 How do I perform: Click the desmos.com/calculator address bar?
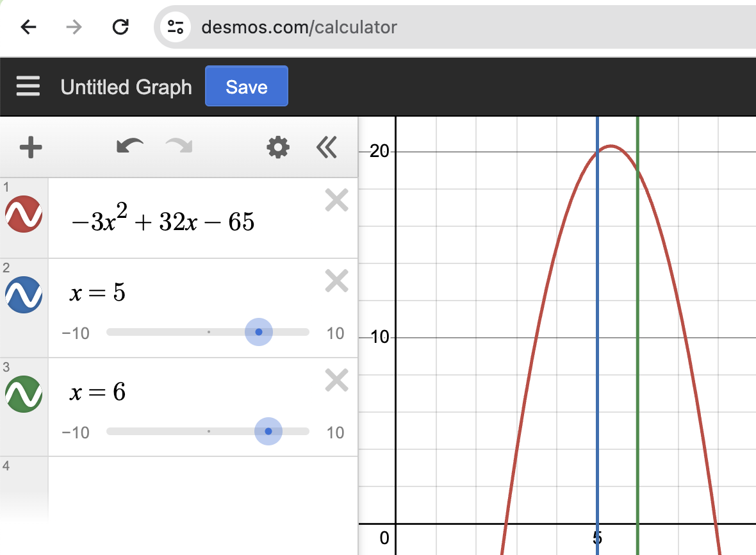(299, 27)
